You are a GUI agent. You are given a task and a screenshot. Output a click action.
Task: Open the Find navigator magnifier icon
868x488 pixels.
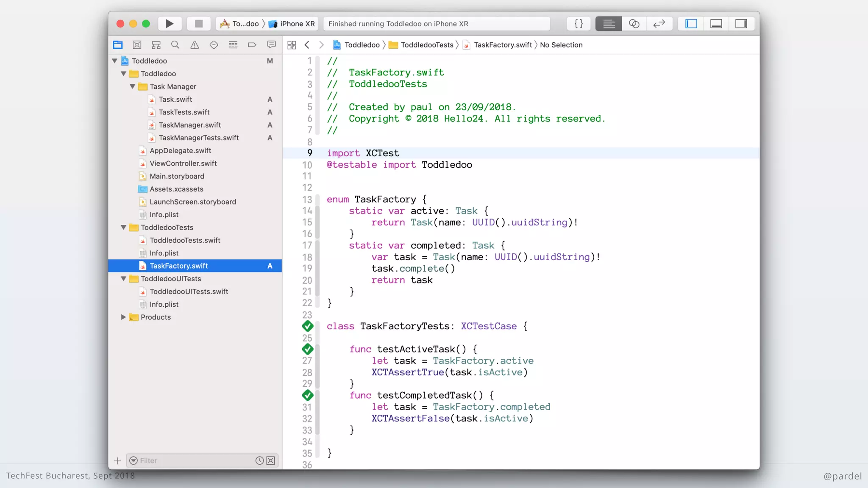click(x=175, y=45)
